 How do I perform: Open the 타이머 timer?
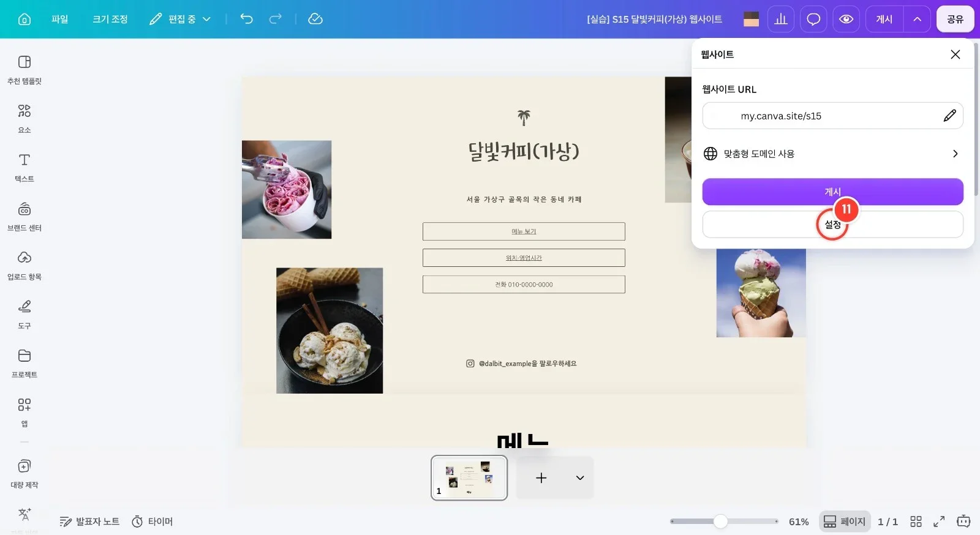[153, 522]
